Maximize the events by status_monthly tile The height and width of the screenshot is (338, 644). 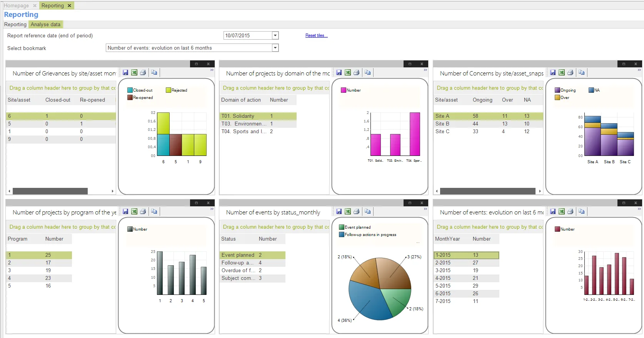[x=410, y=203]
